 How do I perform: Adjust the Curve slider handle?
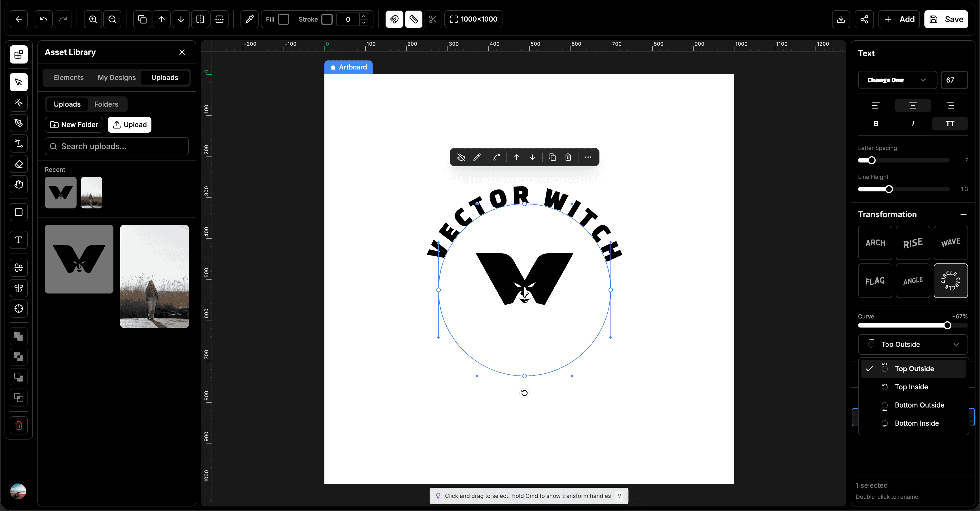tap(947, 325)
